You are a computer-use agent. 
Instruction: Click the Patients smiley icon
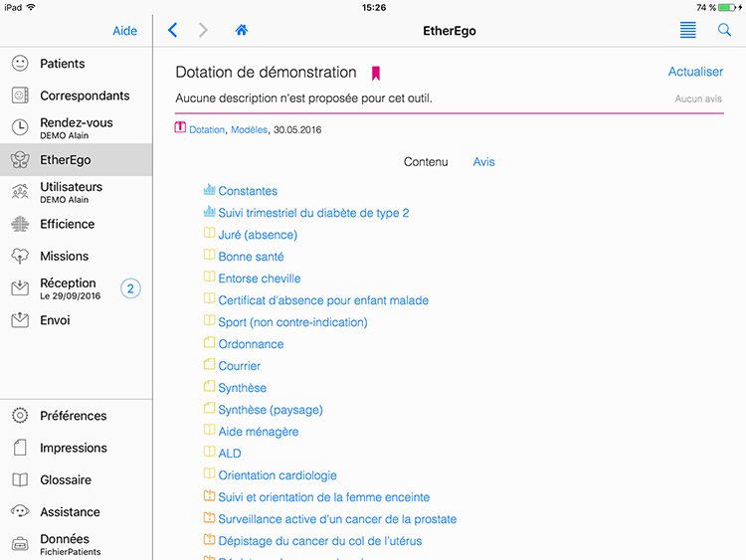(x=20, y=64)
